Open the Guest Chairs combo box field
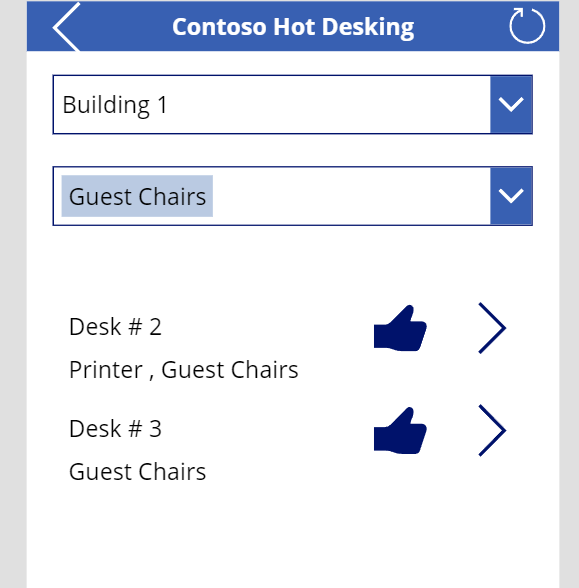Screen dimensions: 579x588 pyautogui.click(x=292, y=196)
